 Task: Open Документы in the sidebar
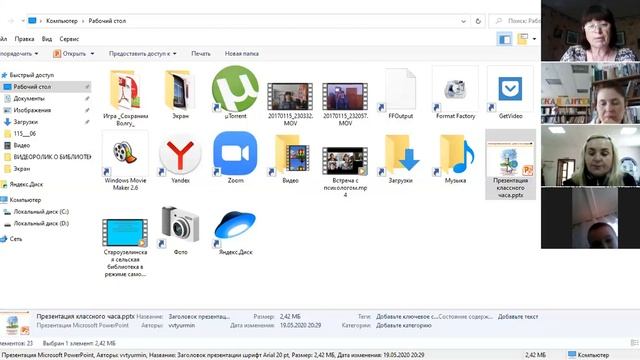coord(29,98)
